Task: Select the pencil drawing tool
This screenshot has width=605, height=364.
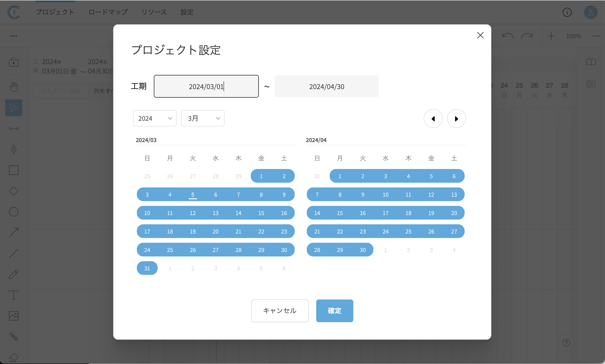Action: 14,274
